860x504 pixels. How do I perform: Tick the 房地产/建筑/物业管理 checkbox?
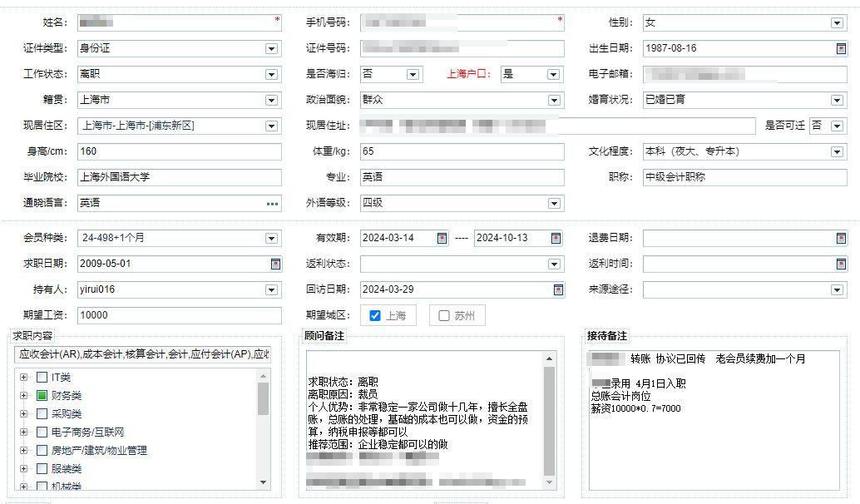42,450
